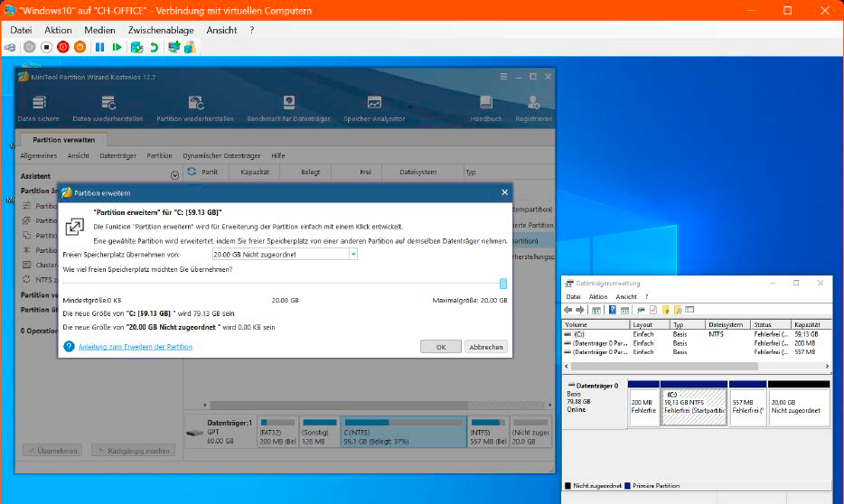Screen dimensions: 844x504
Task: Revert the VM with green arrow icon
Action: pos(154,47)
